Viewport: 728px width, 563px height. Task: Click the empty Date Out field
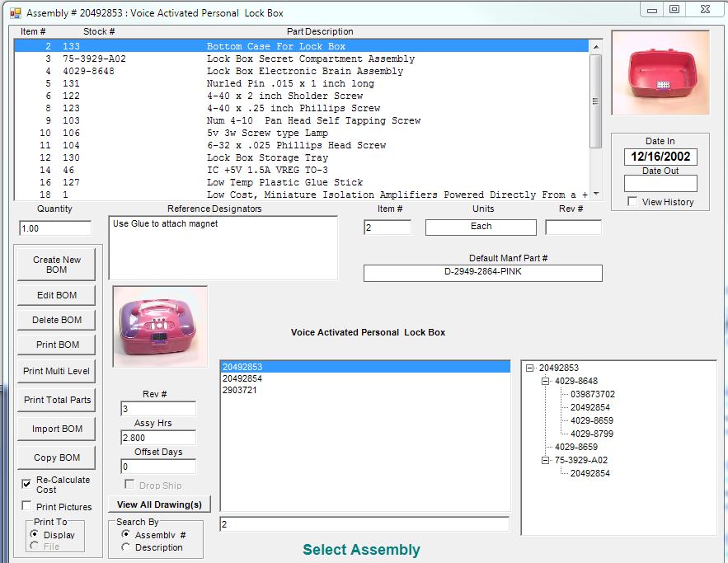pos(660,183)
